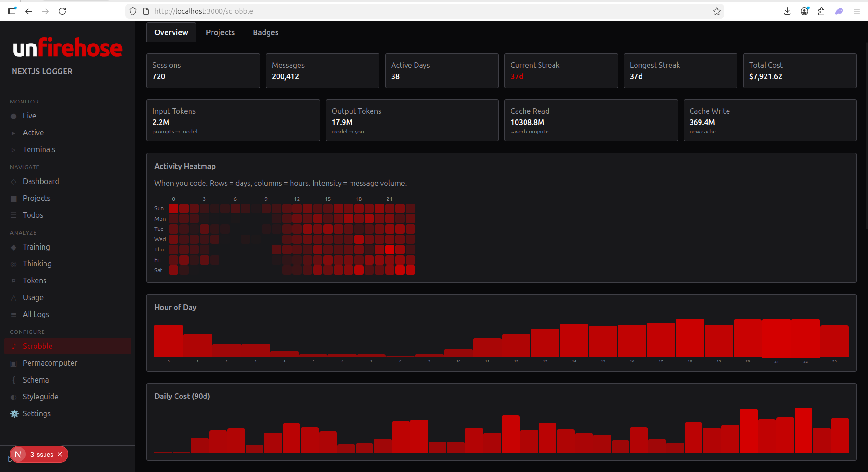Image resolution: width=868 pixels, height=472 pixels.
Task: Click the Live monitor dot icon
Action: 14,116
